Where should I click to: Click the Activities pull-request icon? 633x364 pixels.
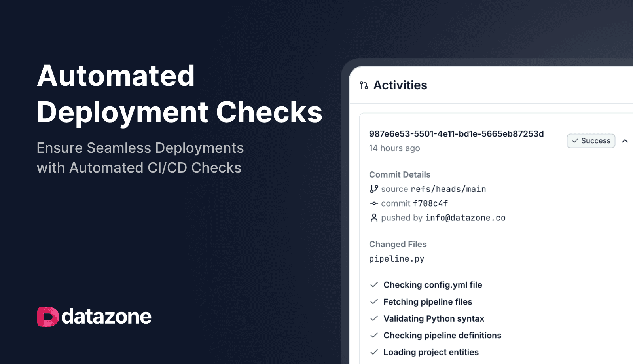[364, 85]
